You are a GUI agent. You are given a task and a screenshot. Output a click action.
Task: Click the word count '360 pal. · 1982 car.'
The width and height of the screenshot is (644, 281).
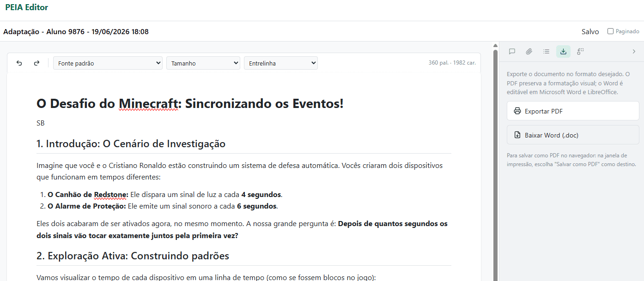452,63
